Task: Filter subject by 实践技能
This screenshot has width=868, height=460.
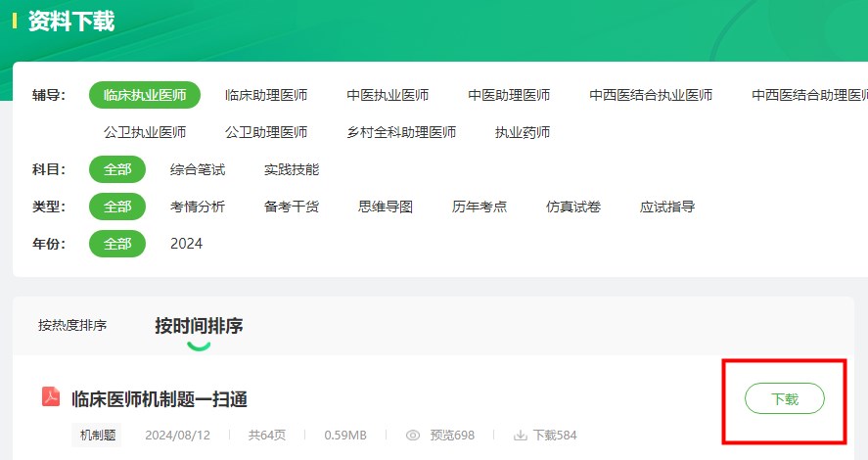Action: (292, 169)
